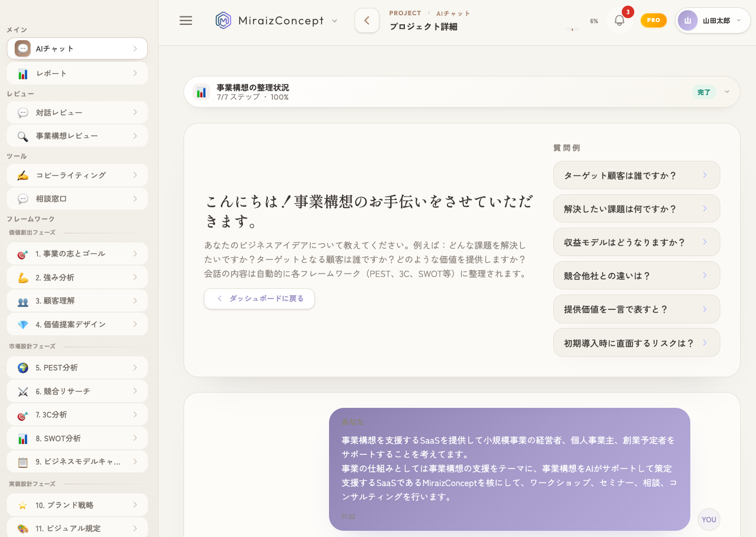The width and height of the screenshot is (756, 537).
Task: Click the ダッシュボードに戻る button
Action: [x=259, y=299]
